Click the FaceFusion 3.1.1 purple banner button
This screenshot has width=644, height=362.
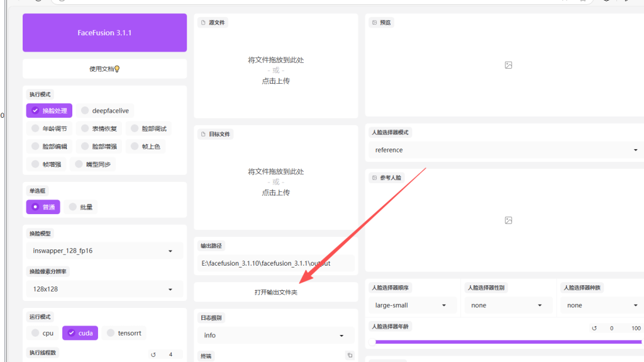click(104, 33)
